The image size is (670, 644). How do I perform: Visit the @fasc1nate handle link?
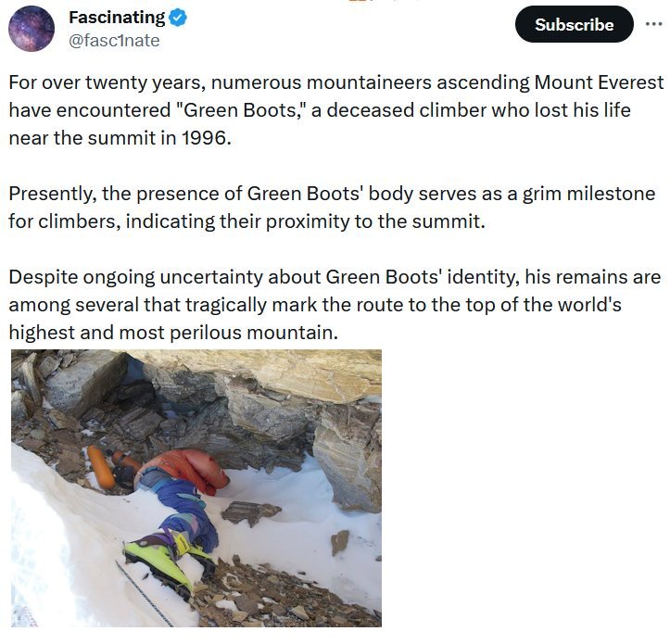pyautogui.click(x=114, y=41)
